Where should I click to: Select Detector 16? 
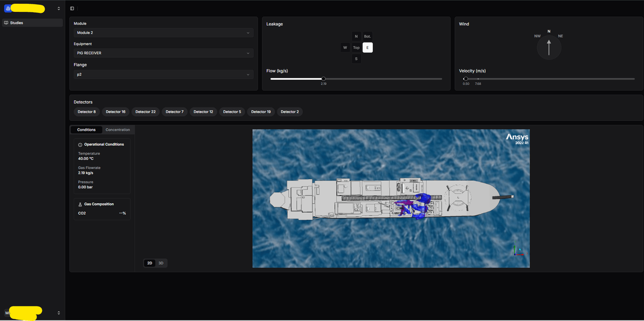tap(116, 111)
